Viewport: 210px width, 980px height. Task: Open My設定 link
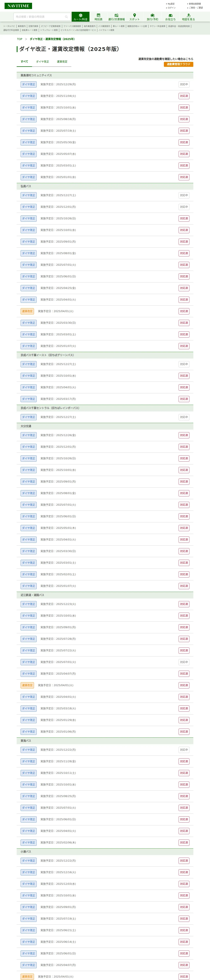tap(171, 4)
